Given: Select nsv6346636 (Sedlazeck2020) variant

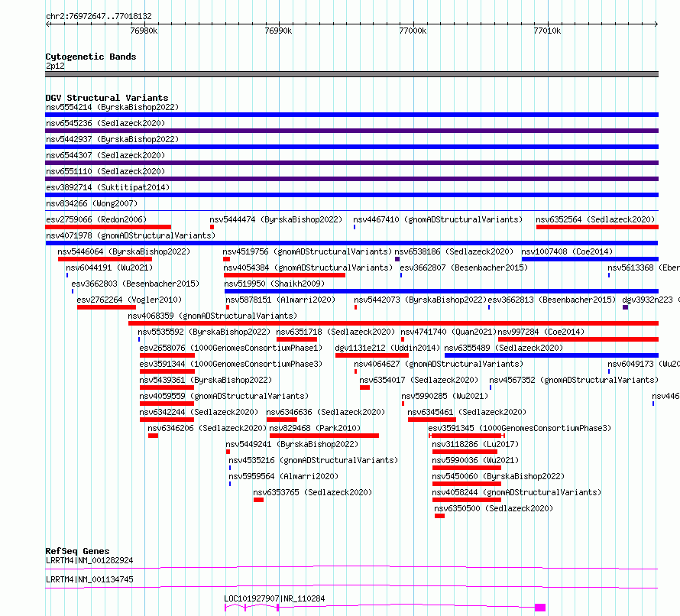Looking at the screenshot, I should point(325,412).
